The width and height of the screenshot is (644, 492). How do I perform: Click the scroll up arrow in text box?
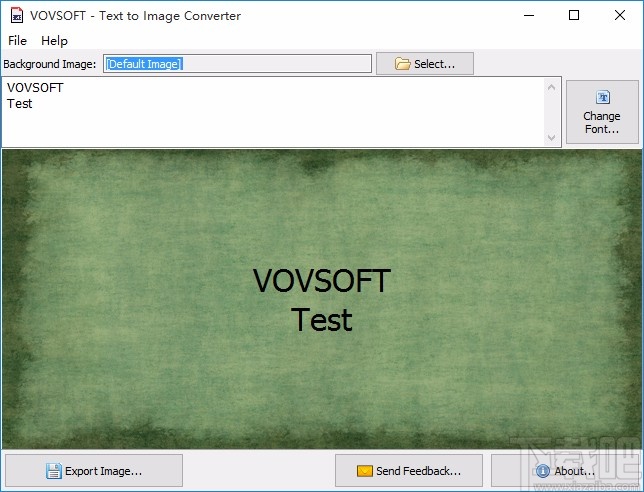tap(552, 87)
